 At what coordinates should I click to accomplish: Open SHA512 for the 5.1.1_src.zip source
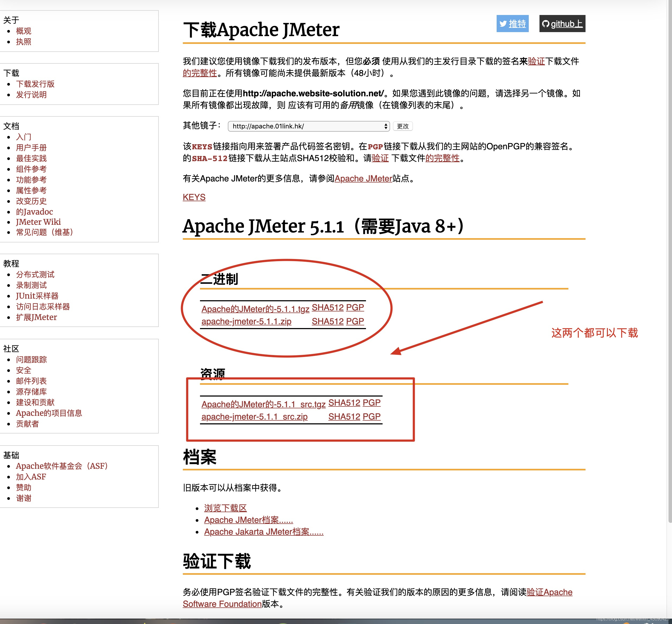click(344, 417)
